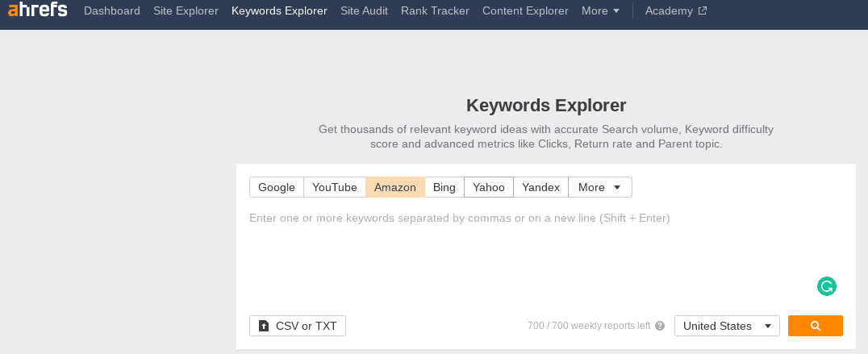Open Site Audit tool

(x=365, y=10)
